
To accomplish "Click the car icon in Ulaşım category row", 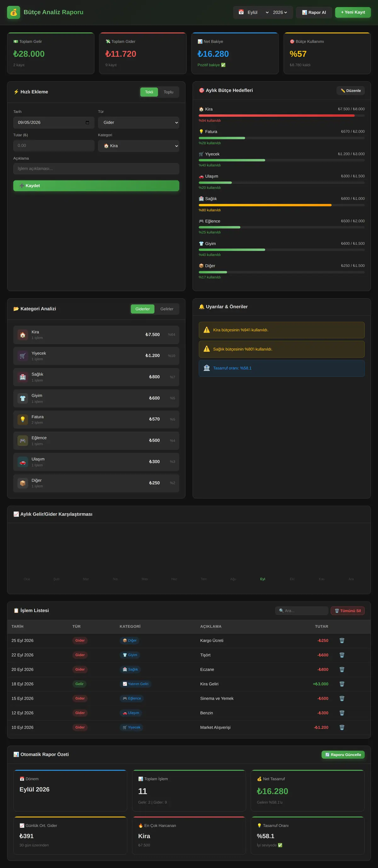I will (23, 462).
